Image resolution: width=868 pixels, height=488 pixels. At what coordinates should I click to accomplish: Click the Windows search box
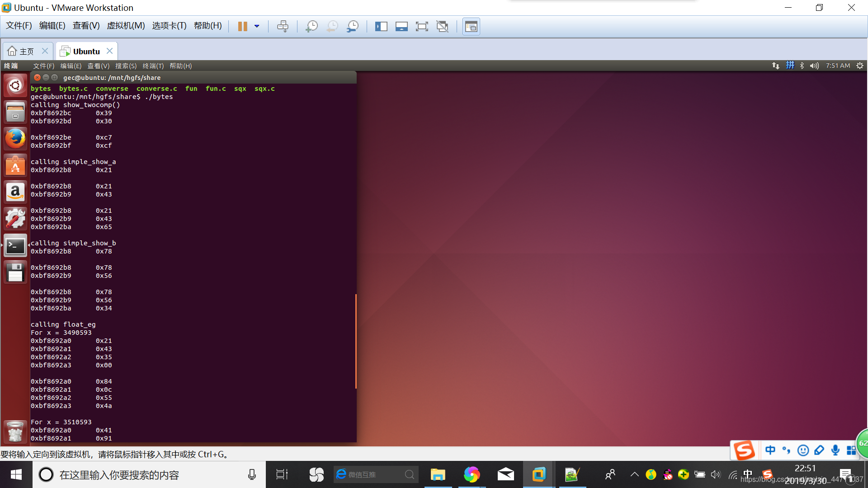click(x=149, y=474)
